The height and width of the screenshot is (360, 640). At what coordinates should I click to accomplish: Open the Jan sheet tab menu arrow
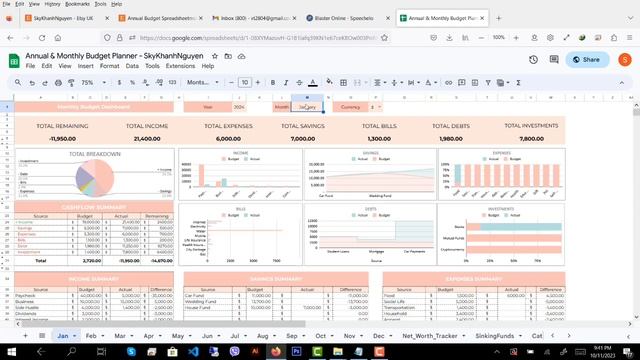click(x=75, y=336)
